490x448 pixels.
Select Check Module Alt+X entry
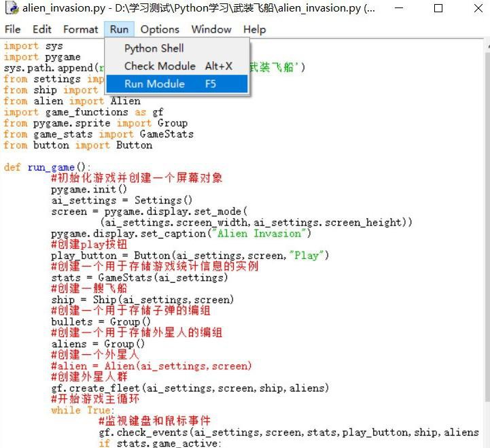pyautogui.click(x=177, y=66)
